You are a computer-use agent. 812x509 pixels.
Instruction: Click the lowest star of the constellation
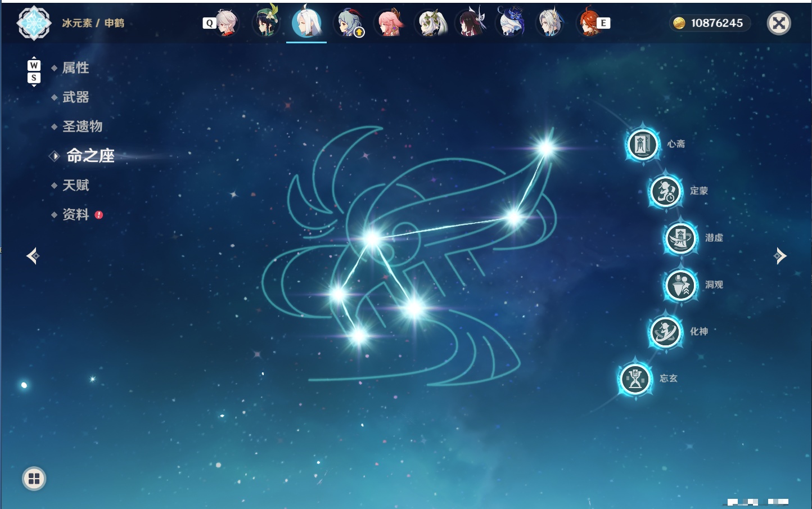point(359,337)
